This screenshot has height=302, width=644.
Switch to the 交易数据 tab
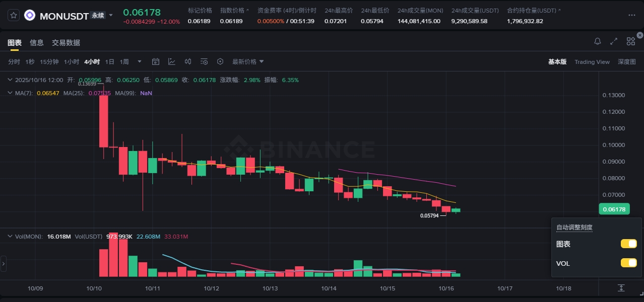pos(66,43)
